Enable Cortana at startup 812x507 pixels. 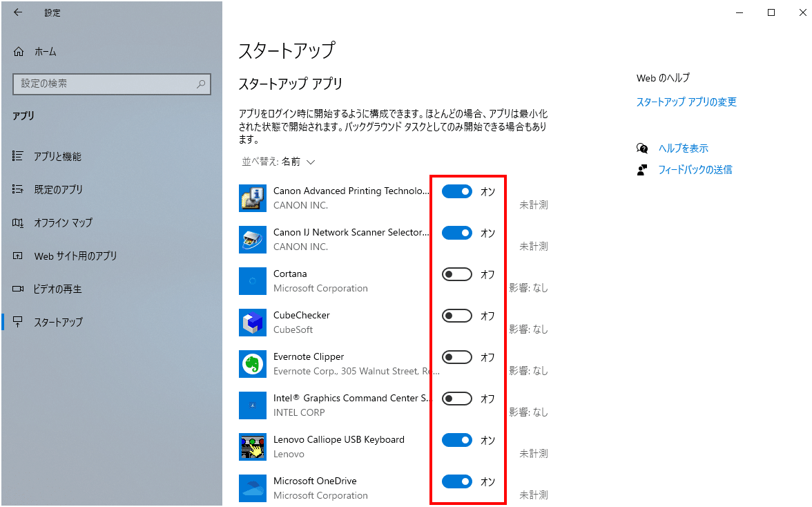457,274
